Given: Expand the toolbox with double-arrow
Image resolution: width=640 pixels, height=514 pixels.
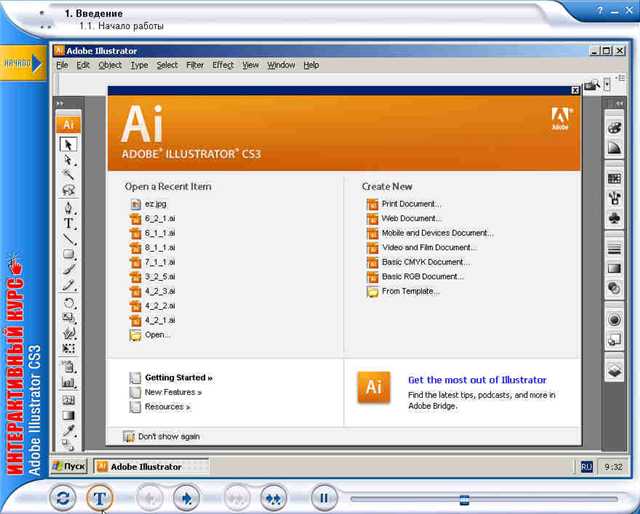Looking at the screenshot, I should pos(60,104).
